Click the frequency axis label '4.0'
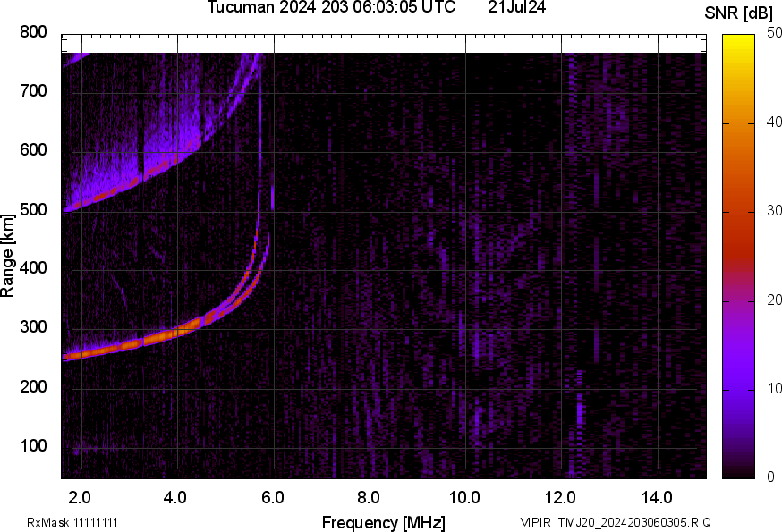Screen dimensions: 782x532 coord(175,497)
